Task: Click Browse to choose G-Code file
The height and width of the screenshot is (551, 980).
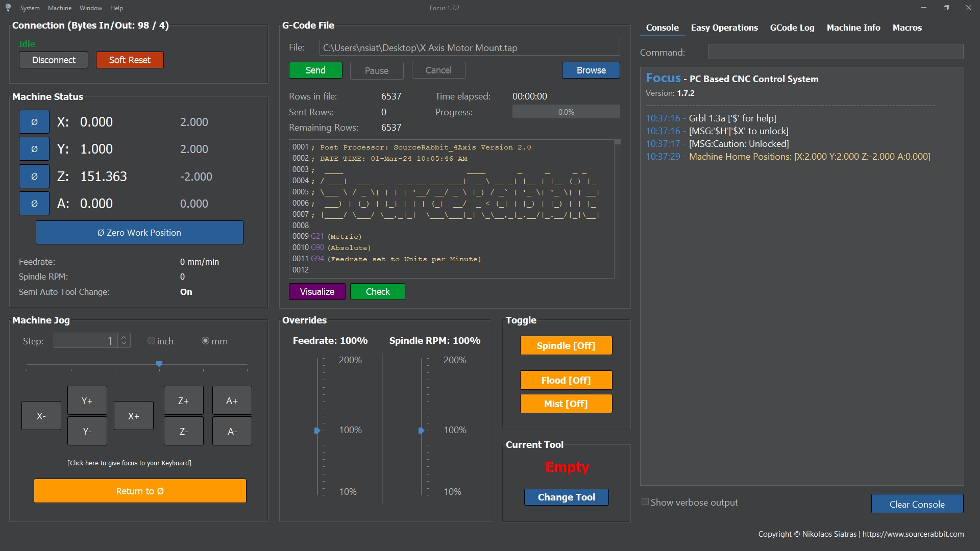Action: coord(591,70)
